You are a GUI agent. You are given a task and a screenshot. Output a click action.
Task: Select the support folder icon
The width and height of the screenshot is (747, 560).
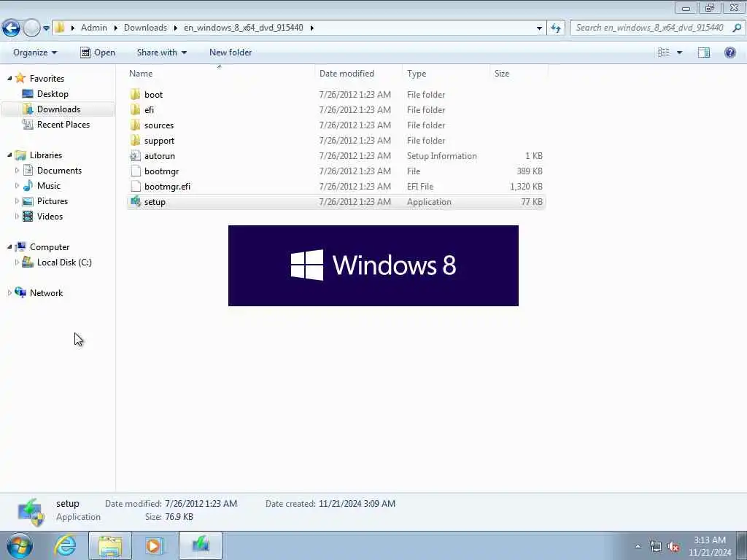point(135,141)
